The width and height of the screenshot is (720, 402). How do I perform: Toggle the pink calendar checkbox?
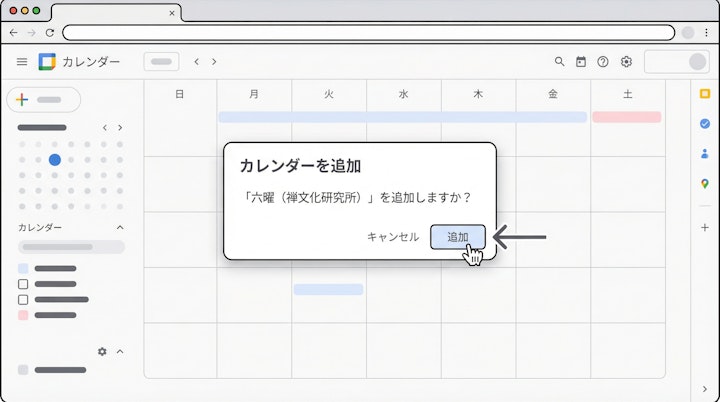click(23, 315)
